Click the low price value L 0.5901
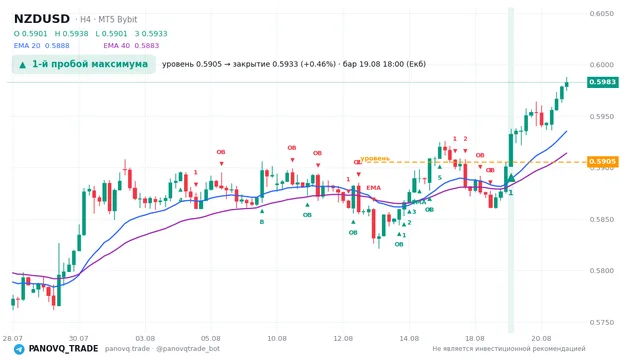The image size is (640, 360). (111, 33)
